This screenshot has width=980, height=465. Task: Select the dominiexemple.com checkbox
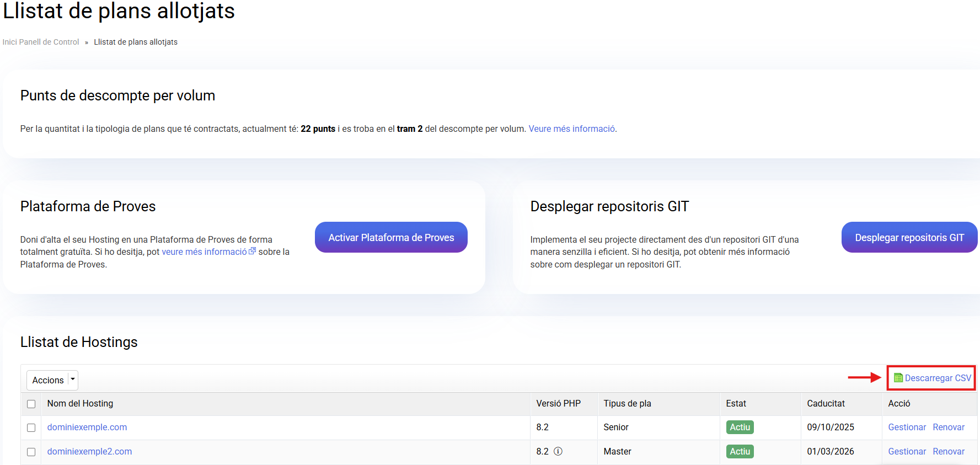point(31,427)
